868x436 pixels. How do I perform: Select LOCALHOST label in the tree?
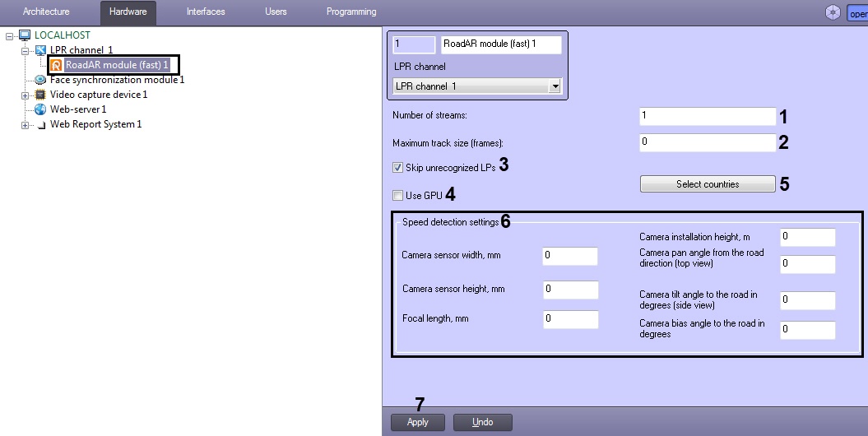coord(62,35)
